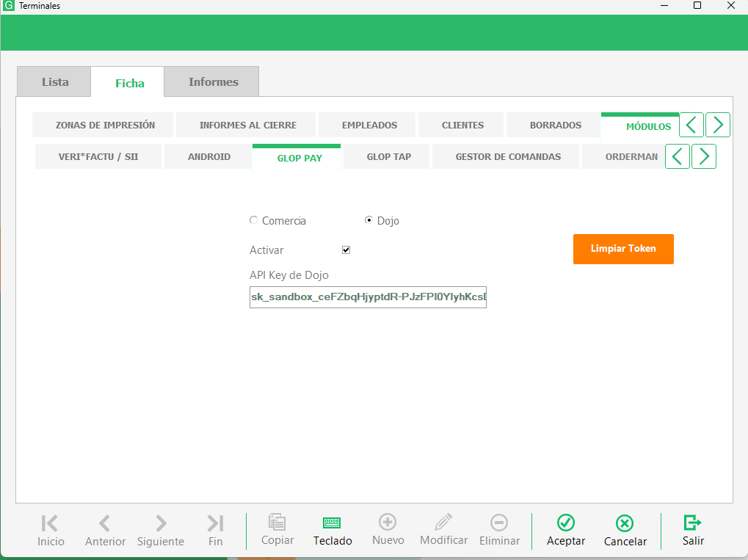Go to previous record with Anterior
Image resolution: width=748 pixels, height=560 pixels.
point(105,531)
